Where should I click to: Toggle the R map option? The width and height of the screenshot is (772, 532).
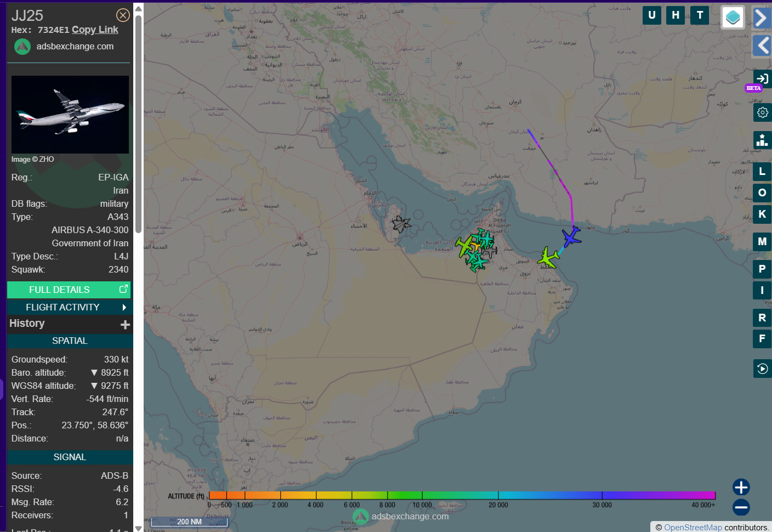click(x=762, y=318)
